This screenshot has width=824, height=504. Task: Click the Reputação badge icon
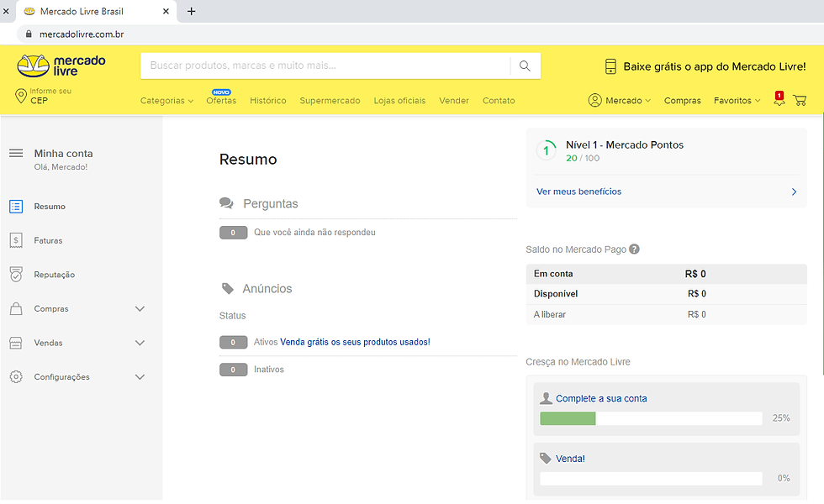[x=16, y=275]
